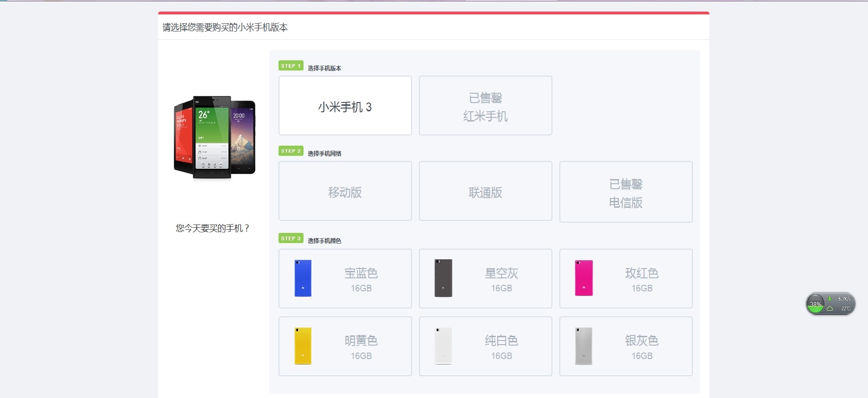
Task: Click the 请选择您需要购买的小米手机版本 heading
Action: click(x=225, y=27)
